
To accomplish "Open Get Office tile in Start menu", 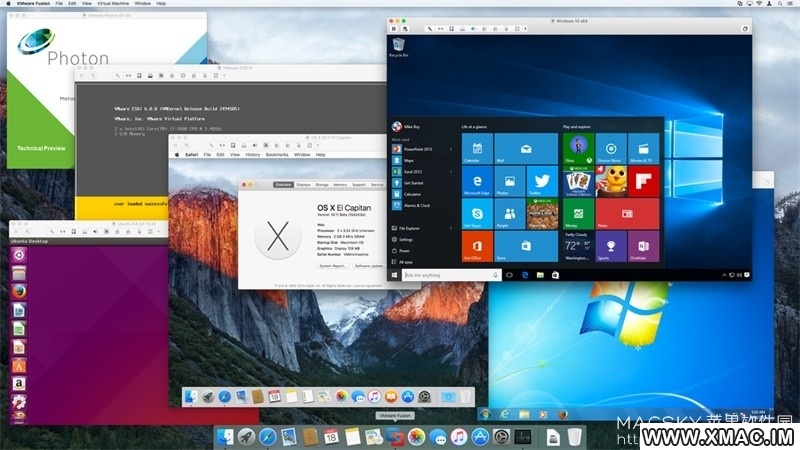I will click(477, 246).
